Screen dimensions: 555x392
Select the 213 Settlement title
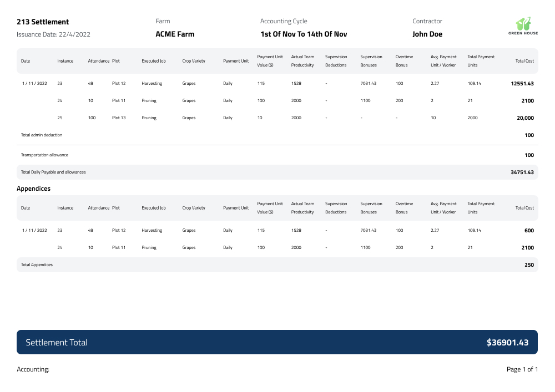(43, 22)
